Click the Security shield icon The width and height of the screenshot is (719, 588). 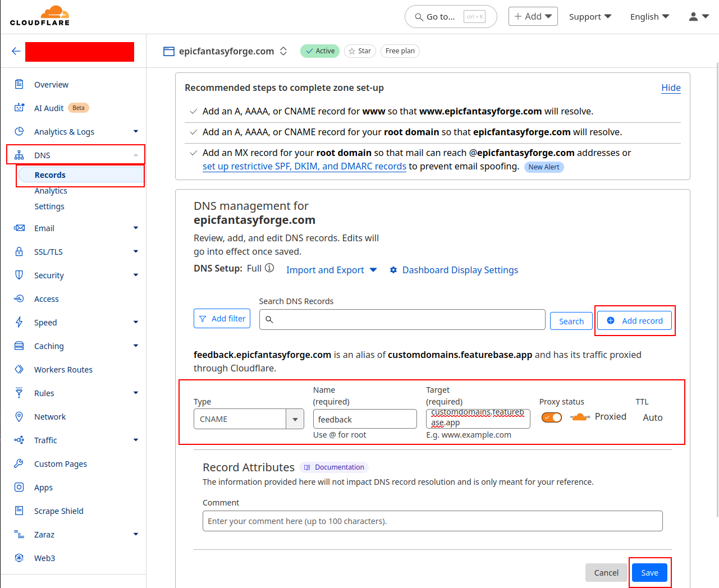19,275
